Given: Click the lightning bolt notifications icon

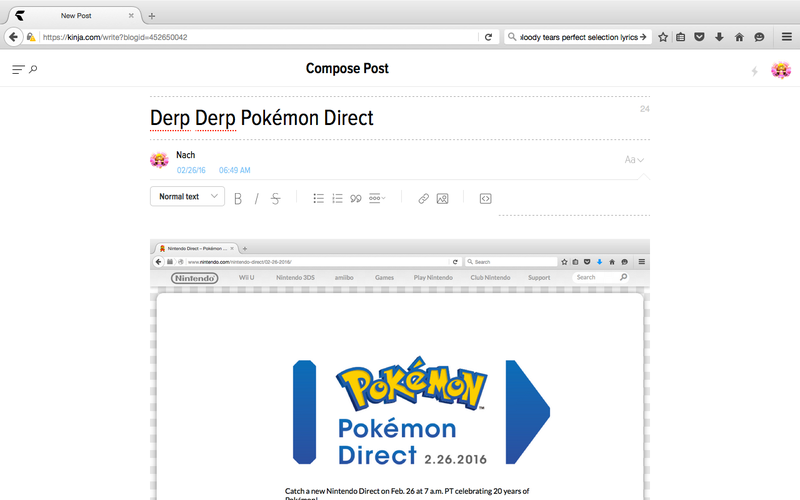Looking at the screenshot, I should click(x=755, y=71).
